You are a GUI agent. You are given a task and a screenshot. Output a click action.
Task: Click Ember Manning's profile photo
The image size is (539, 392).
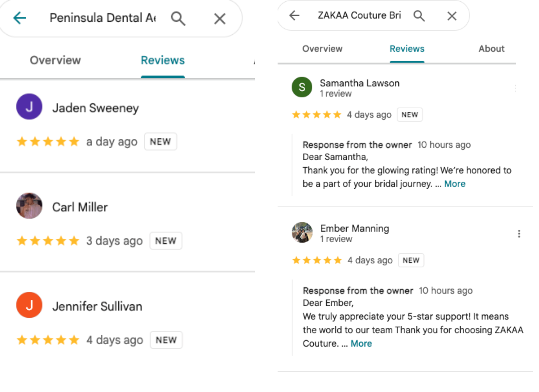point(302,232)
